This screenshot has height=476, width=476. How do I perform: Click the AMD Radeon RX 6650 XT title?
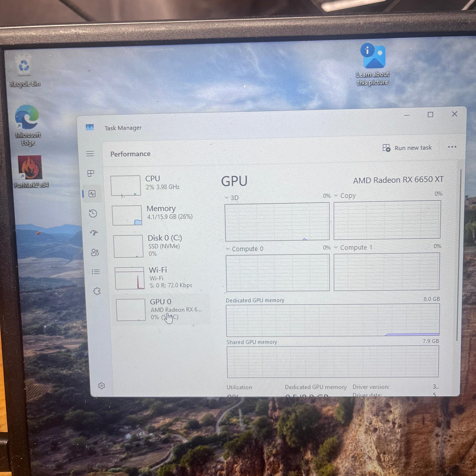click(x=398, y=180)
